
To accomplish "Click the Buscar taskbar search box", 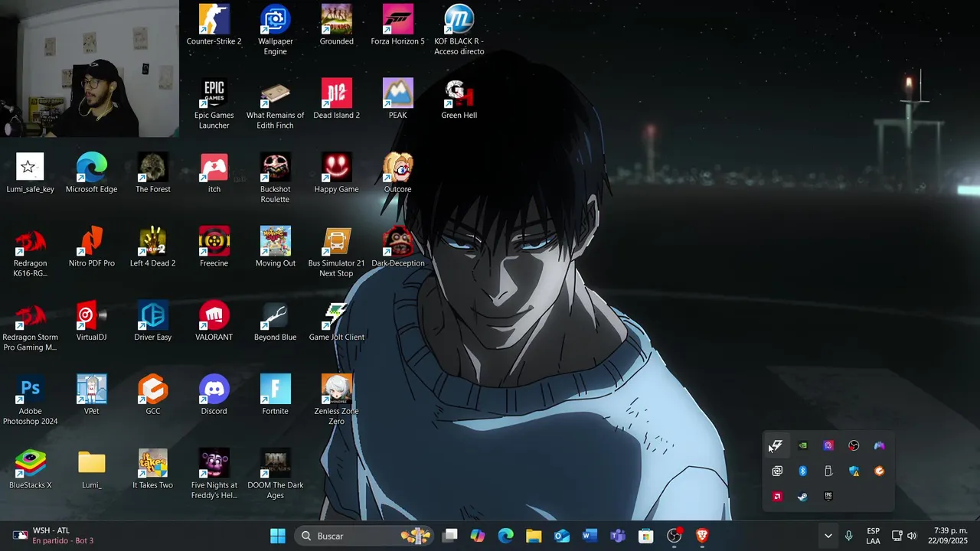I will pyautogui.click(x=364, y=536).
